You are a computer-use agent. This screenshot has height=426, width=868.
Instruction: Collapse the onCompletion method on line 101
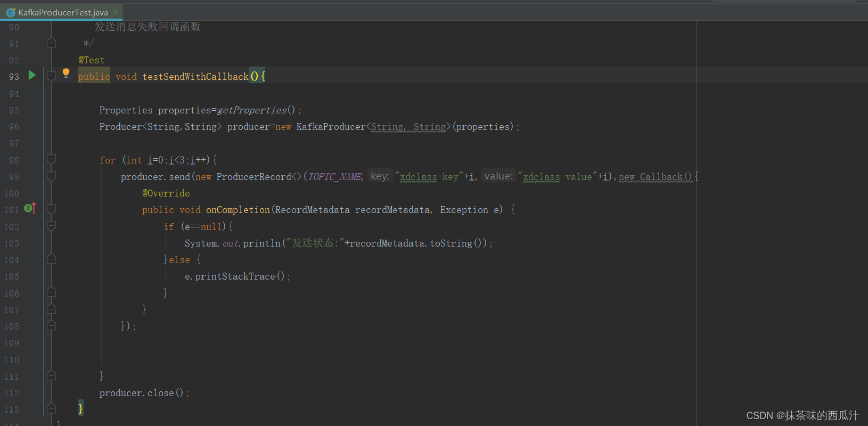[52, 209]
